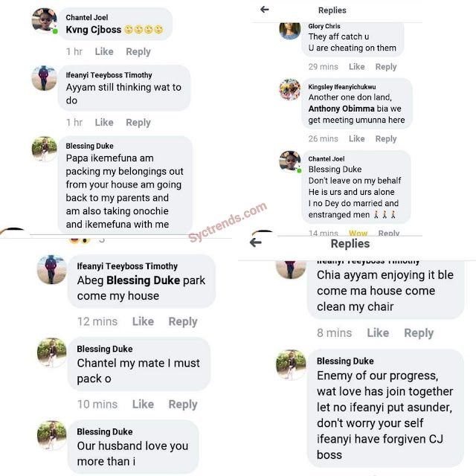Viewport: 476px width, 476px height.
Task: Open Chantel Joel's avatar beside Kvng Cjboss comment
Action: point(45,20)
